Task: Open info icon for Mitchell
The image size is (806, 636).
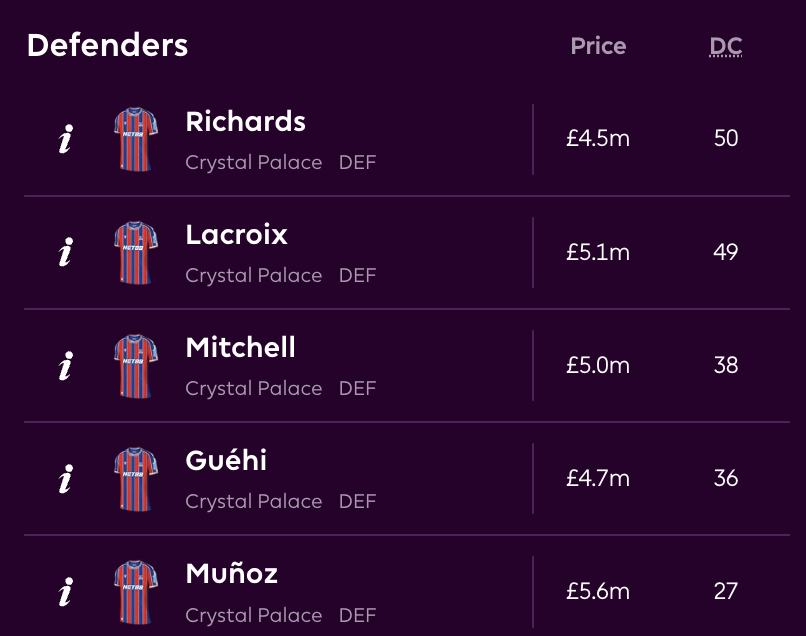Action: (66, 366)
